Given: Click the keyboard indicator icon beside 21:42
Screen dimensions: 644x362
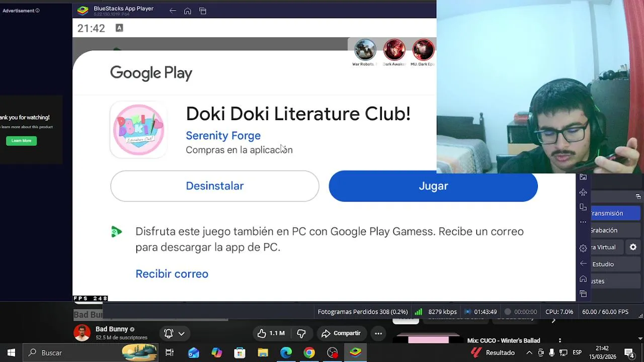Looking at the screenshot, I should click(x=119, y=28).
